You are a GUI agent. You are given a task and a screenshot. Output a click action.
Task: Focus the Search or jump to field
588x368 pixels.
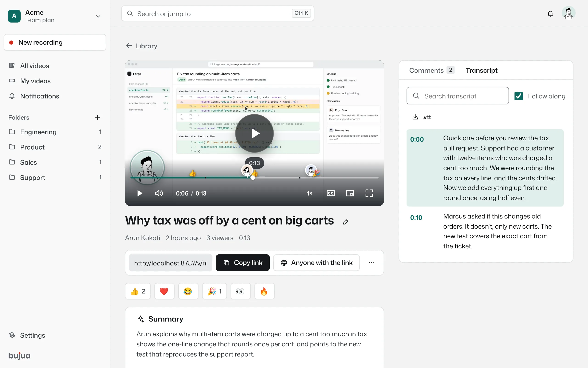pyautogui.click(x=218, y=14)
